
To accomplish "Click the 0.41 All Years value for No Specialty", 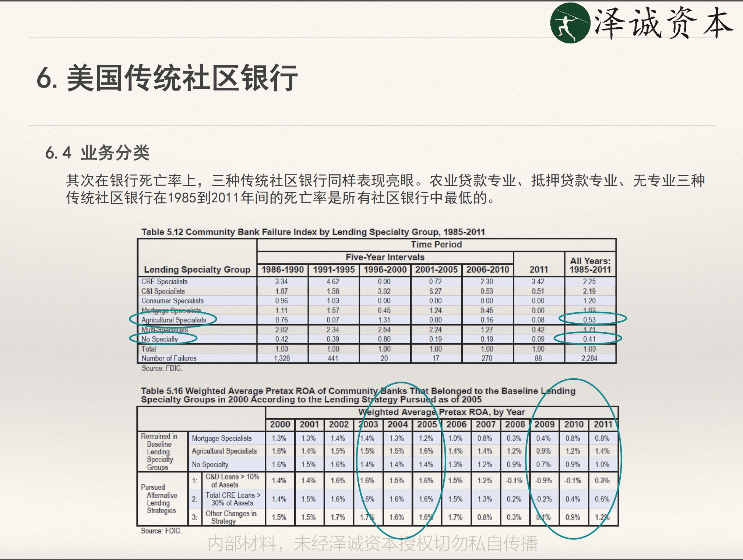I will pyautogui.click(x=589, y=339).
